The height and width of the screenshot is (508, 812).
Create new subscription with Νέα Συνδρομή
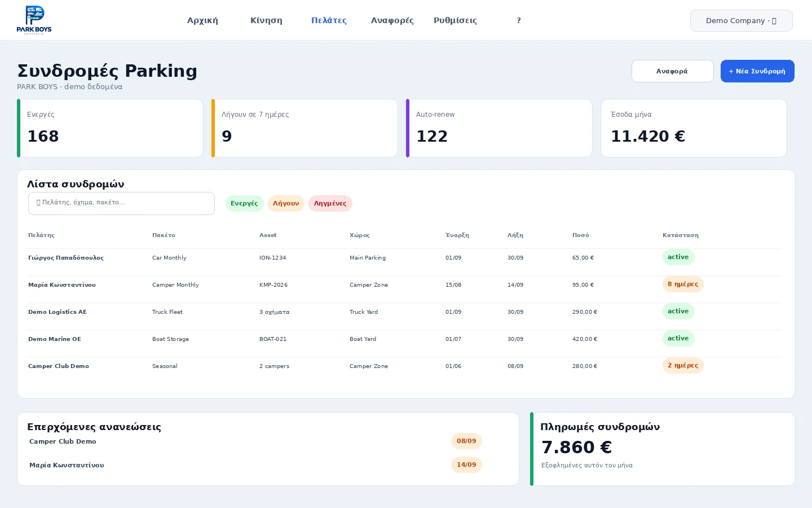[x=757, y=71]
